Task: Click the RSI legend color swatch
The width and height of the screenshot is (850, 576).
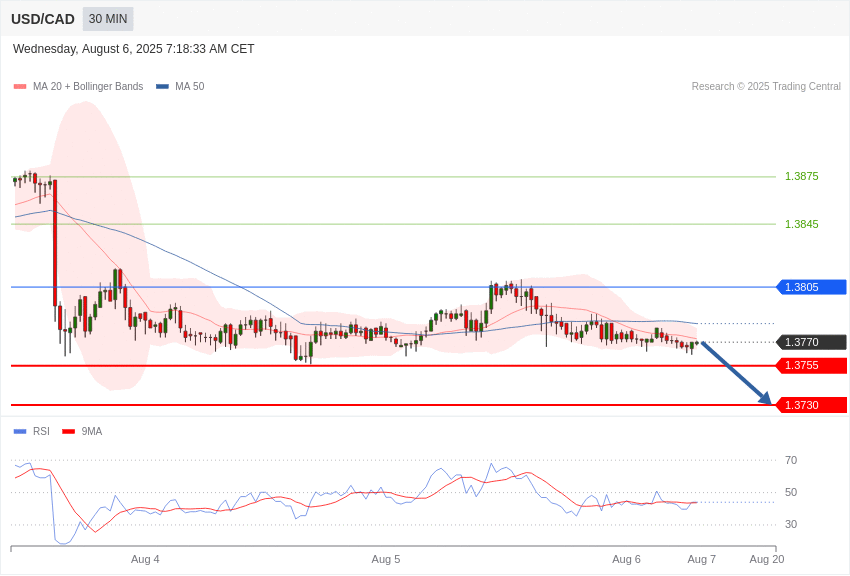Action: pos(20,432)
